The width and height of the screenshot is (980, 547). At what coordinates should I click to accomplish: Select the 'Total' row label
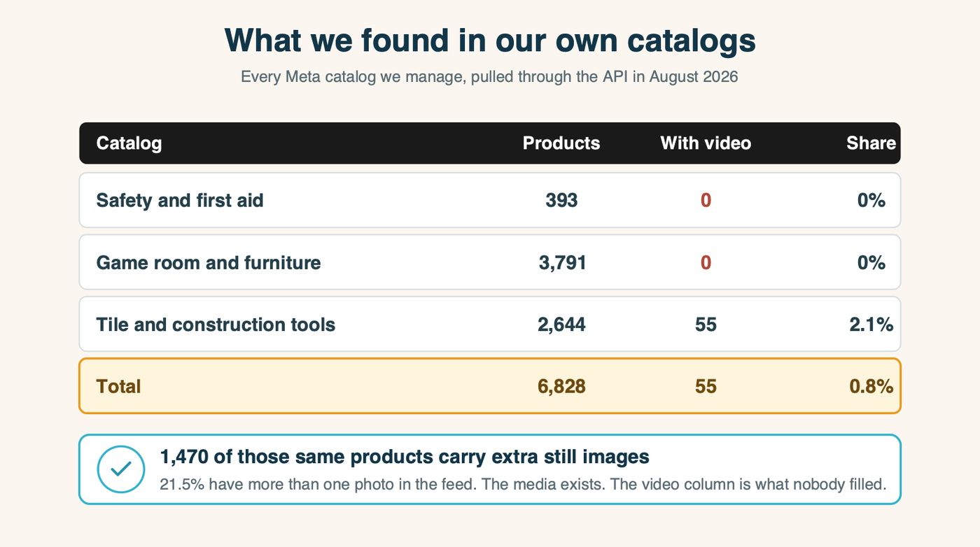pos(118,386)
